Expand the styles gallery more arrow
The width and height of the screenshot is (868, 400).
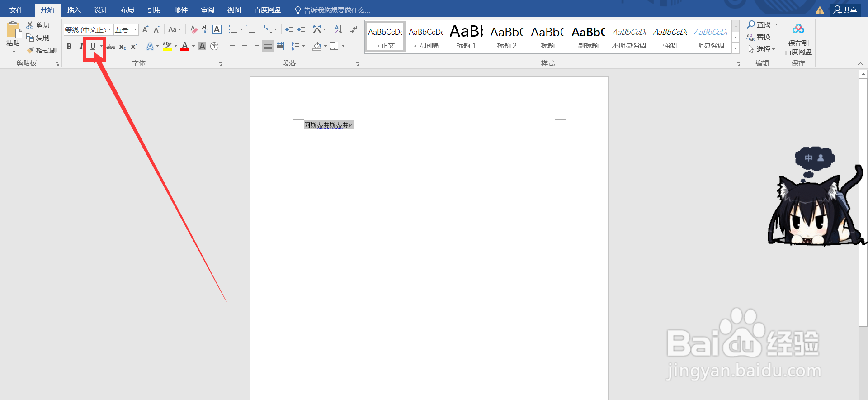[736, 48]
